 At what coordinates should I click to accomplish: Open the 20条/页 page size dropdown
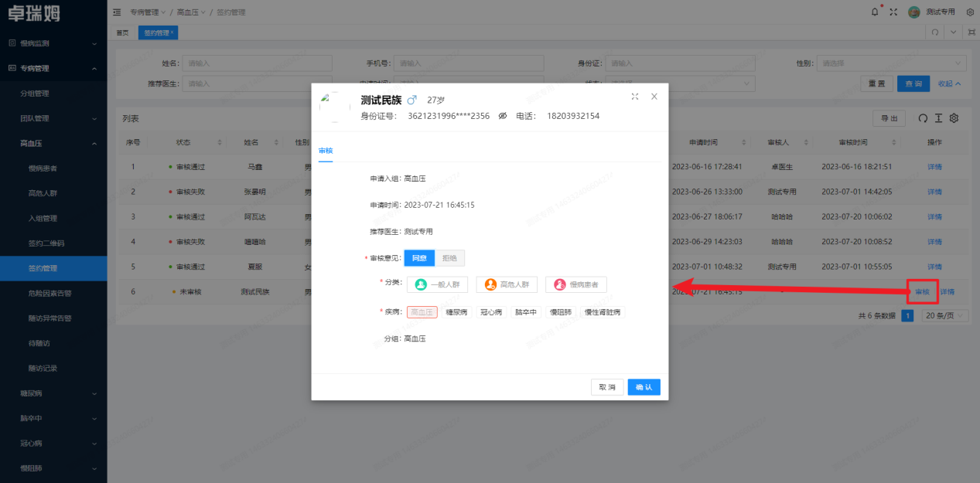point(946,315)
